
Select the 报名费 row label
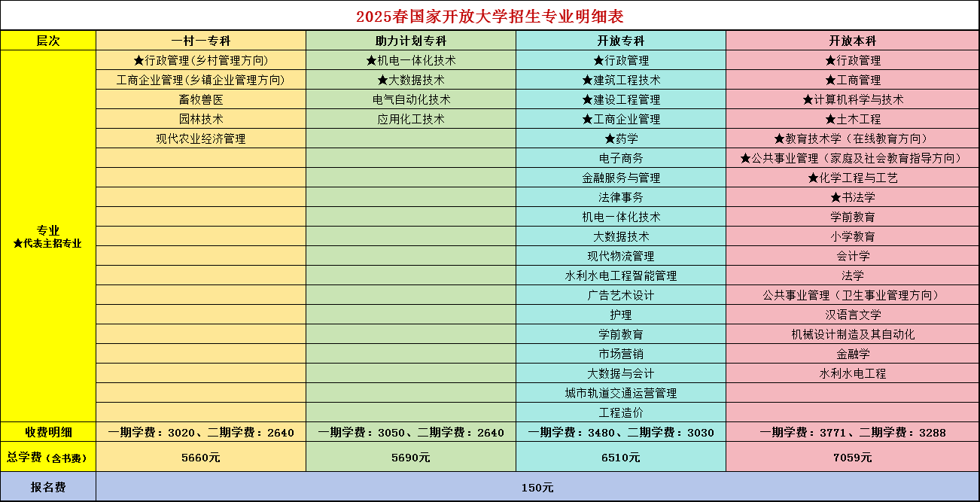(x=48, y=487)
